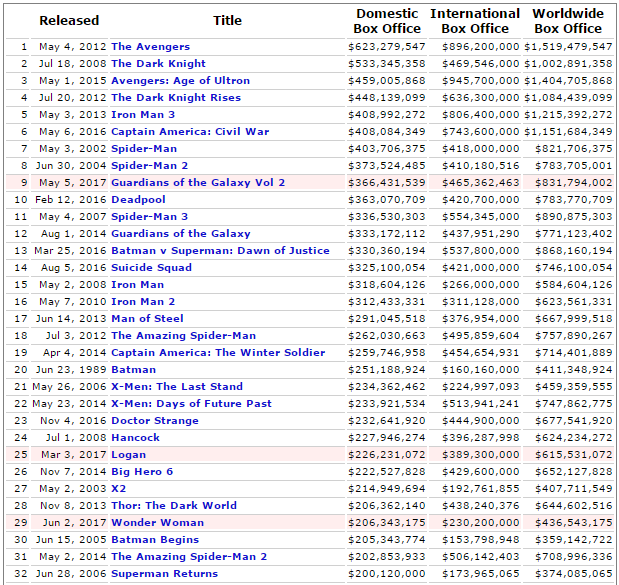The image size is (619, 585).
Task: Select the $506,142,403 international value
Action: click(480, 556)
